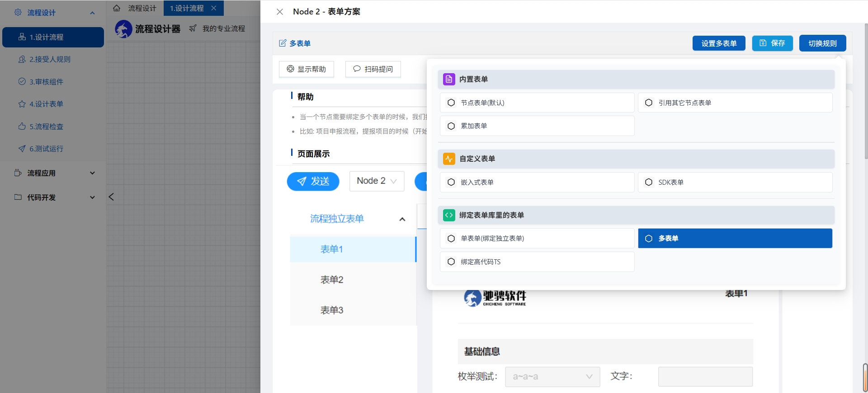The image size is (868, 393).
Task: Click the 设置多表单 button
Action: [718, 43]
